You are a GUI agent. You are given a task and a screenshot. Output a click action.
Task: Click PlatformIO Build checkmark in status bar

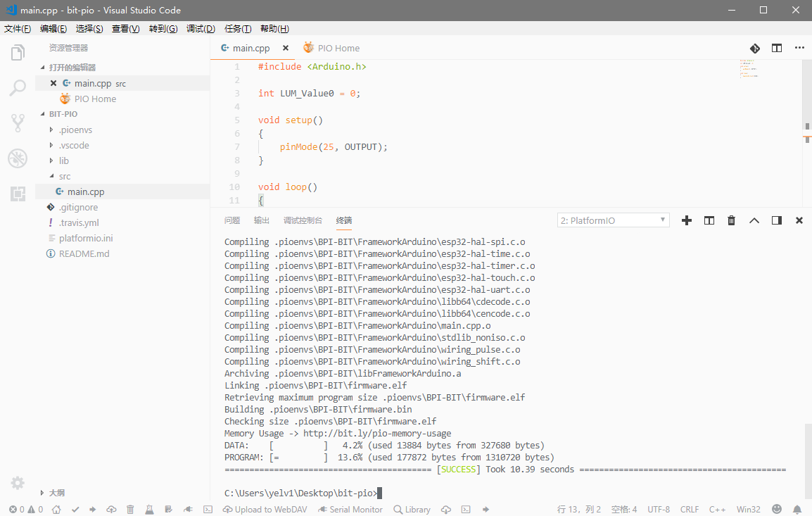click(75, 510)
